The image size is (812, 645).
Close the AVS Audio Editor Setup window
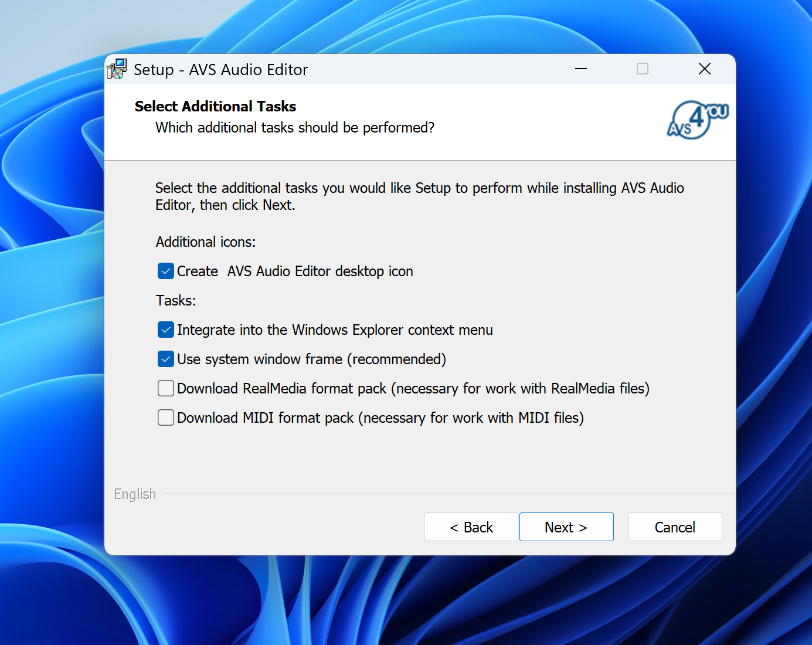(705, 69)
